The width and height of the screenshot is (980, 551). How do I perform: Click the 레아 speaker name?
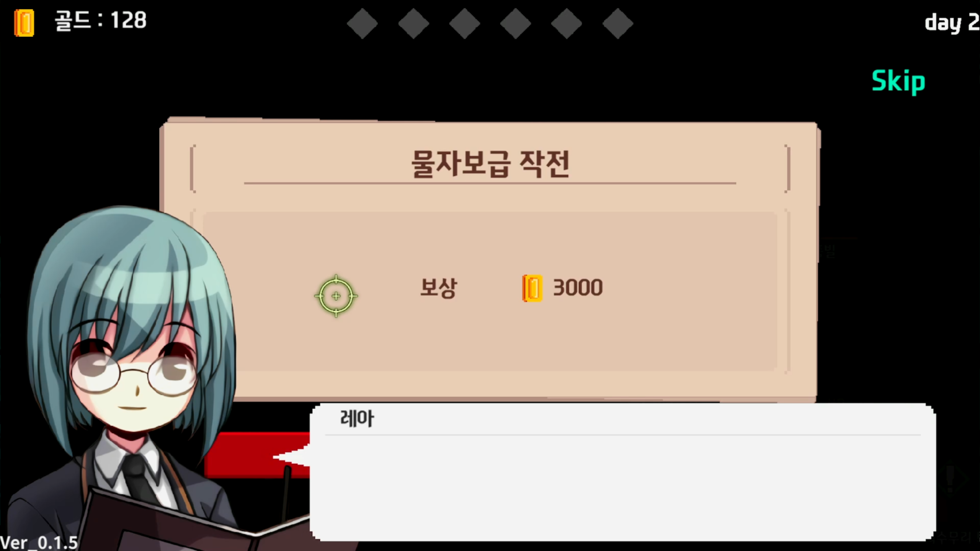coord(357,418)
